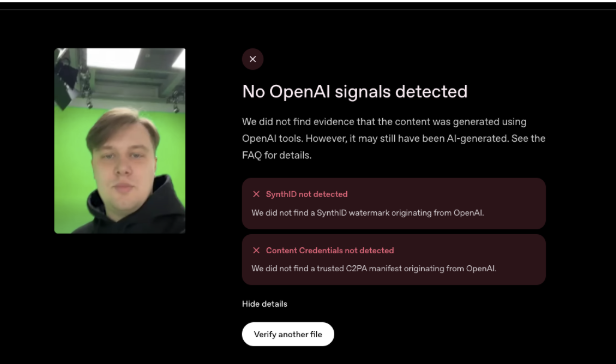Click the No OpenAI signals detected heading
This screenshot has height=364, width=616.
point(355,91)
